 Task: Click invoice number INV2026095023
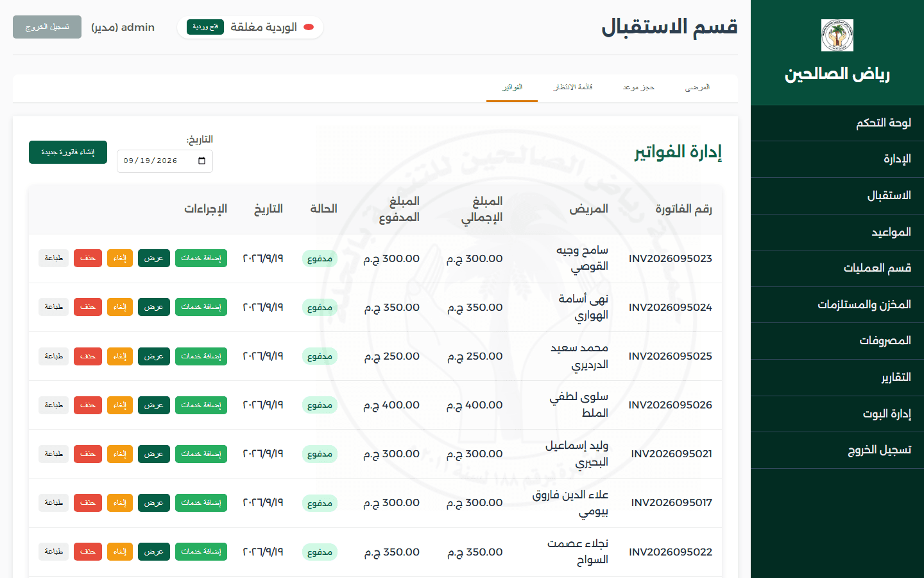[x=671, y=258]
